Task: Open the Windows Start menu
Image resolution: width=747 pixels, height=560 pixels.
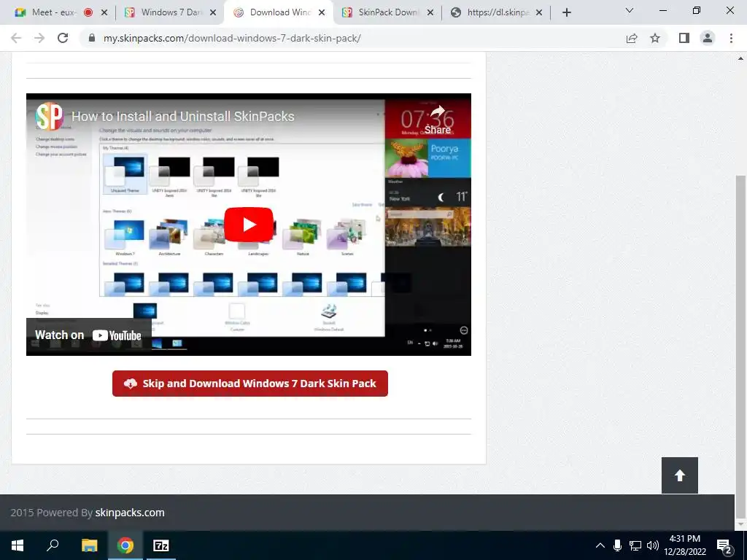Action: click(18, 545)
